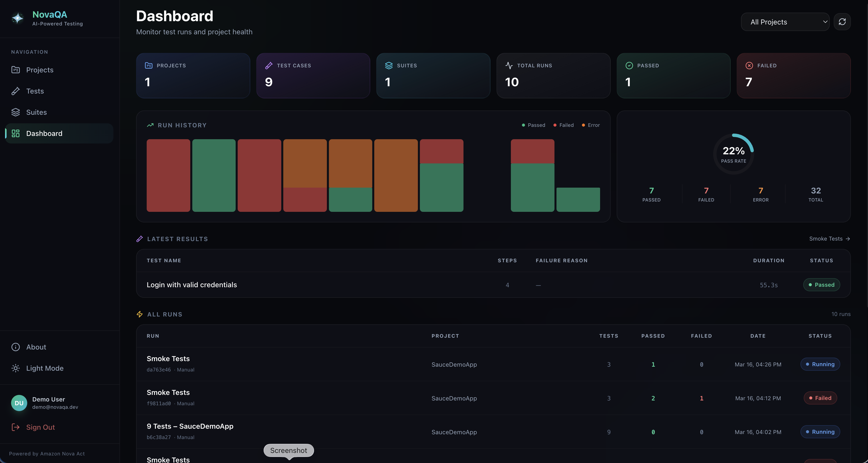The image size is (868, 463).
Task: Click the Projects folder icon in sidebar
Action: (16, 70)
